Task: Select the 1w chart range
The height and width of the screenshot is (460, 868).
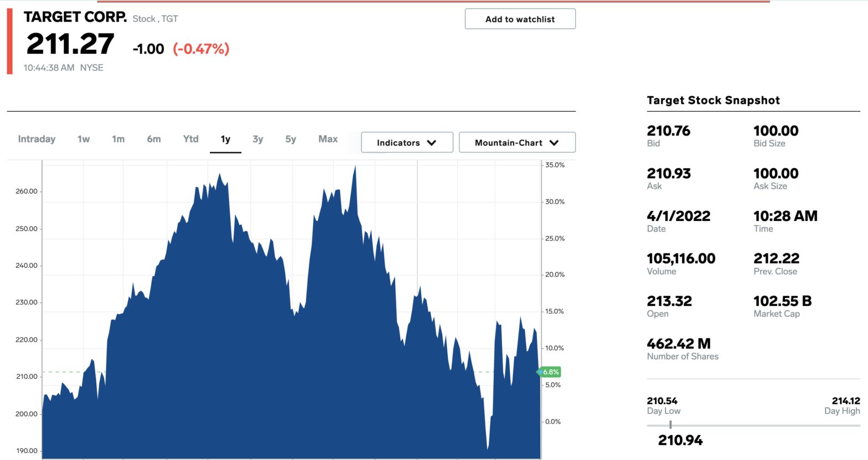Action: pyautogui.click(x=84, y=139)
